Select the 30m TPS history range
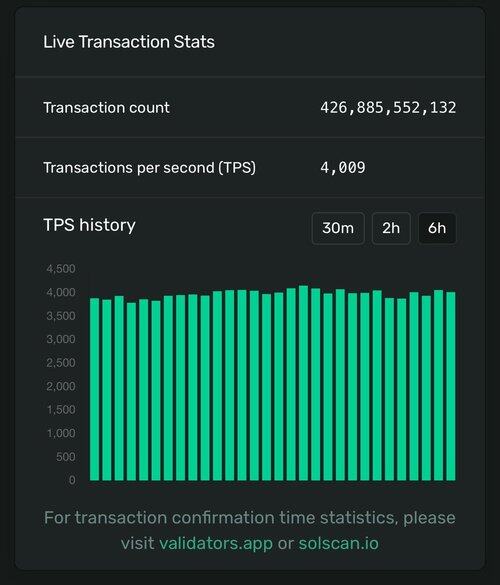 tap(338, 228)
